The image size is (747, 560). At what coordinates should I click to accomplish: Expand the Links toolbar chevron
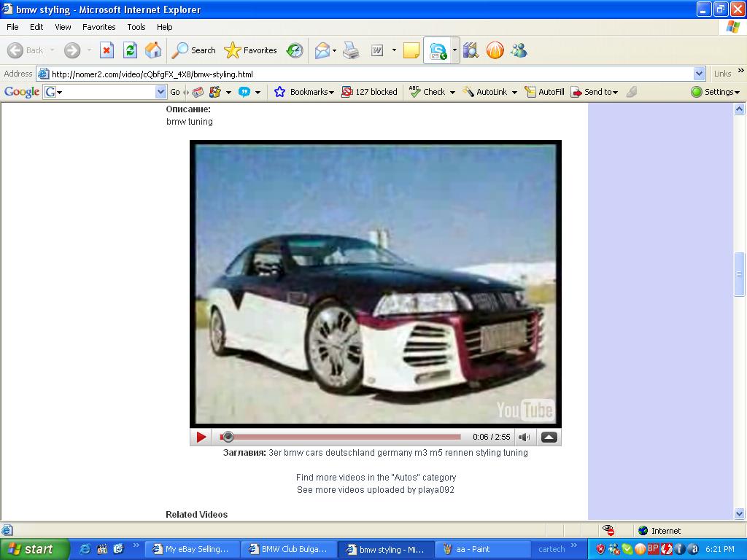pyautogui.click(x=741, y=71)
